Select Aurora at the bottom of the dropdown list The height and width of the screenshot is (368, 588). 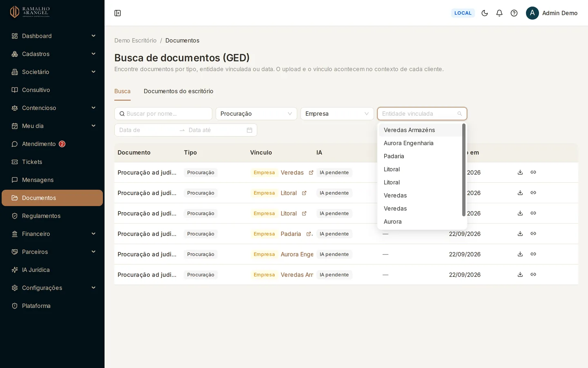click(x=421, y=222)
